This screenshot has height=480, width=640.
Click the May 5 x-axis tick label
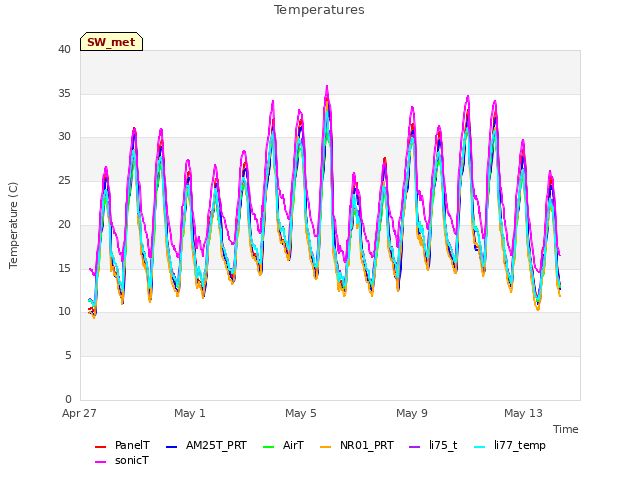(301, 413)
